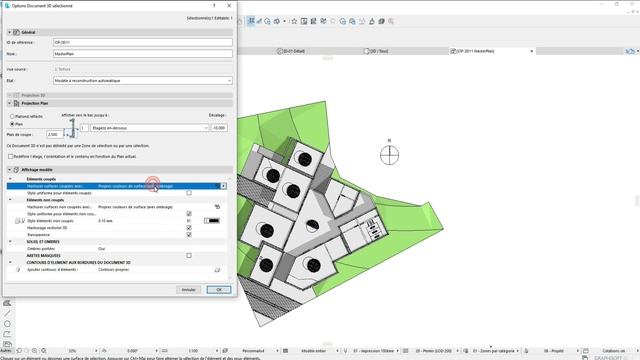
Task: Click the contour icon on Ajouter contours d'éléments row
Action: coord(217,270)
